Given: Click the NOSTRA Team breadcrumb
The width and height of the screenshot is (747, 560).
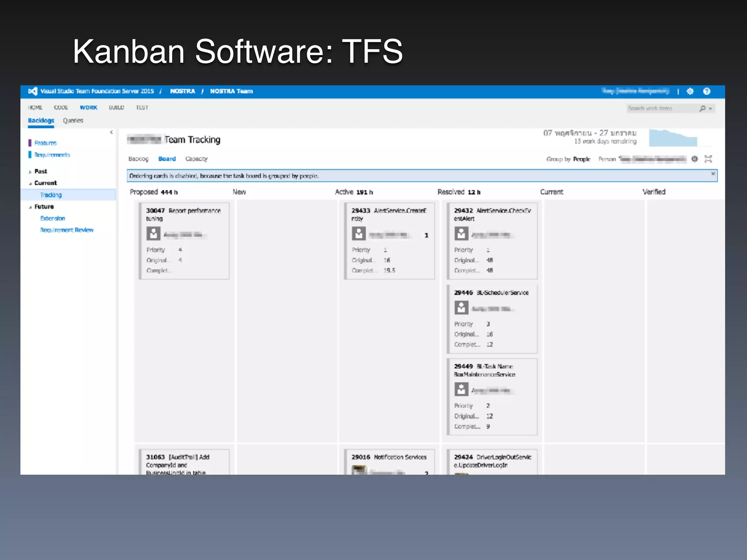Looking at the screenshot, I should [231, 91].
